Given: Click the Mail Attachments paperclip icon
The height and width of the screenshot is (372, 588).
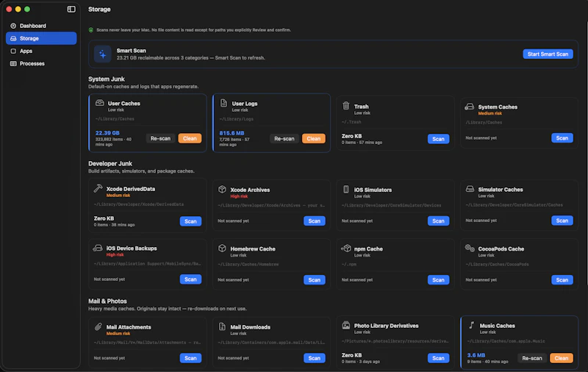Looking at the screenshot, I should tap(98, 326).
